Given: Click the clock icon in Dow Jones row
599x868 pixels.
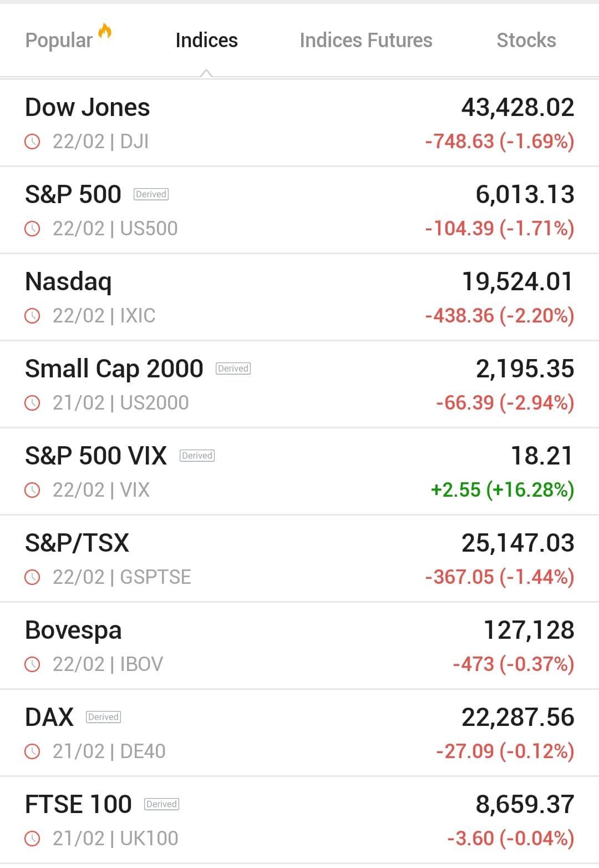Looking at the screenshot, I should point(33,142).
